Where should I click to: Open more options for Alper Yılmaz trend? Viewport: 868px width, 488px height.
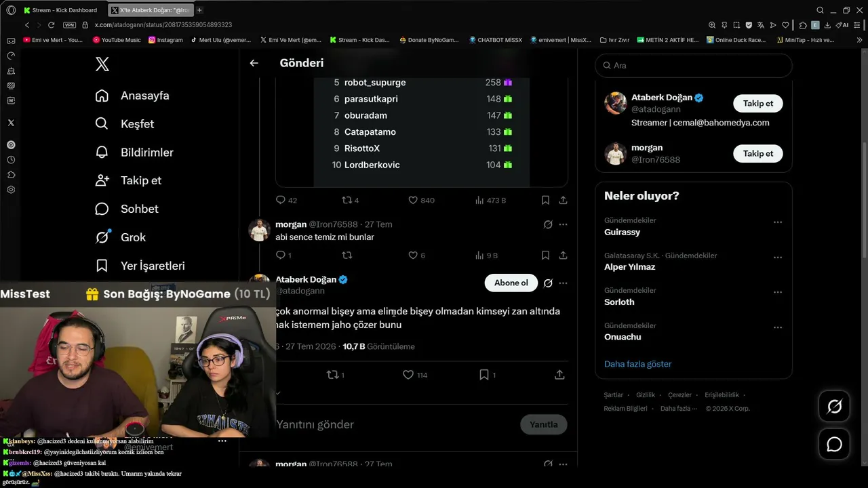(x=778, y=258)
